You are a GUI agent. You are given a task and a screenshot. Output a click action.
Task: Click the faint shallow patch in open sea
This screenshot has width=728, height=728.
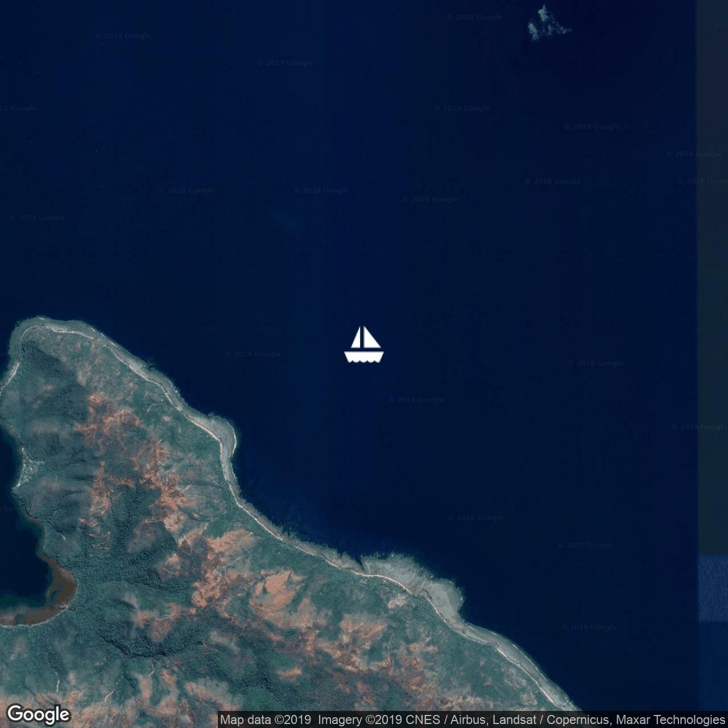284,221
